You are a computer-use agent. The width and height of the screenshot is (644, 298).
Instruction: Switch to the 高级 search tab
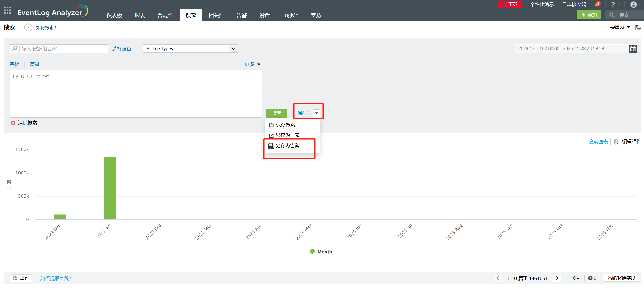coord(34,64)
